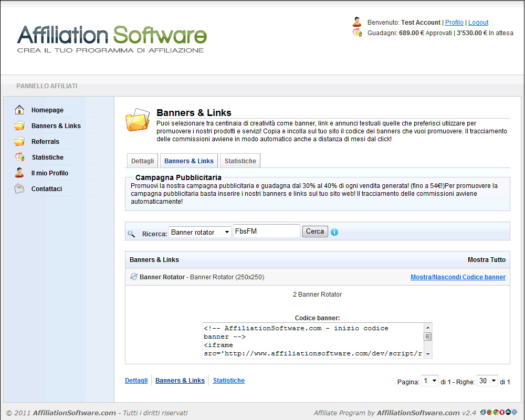
Task: Open the Banner rotator type dropdown
Action: click(x=200, y=232)
